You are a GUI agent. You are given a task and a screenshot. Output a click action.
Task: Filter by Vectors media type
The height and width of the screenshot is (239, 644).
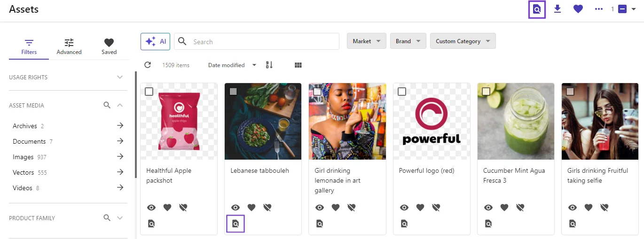68,172
